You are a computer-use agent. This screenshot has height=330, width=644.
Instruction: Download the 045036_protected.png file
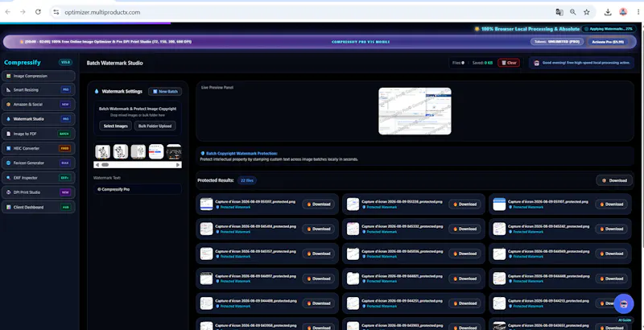click(x=464, y=254)
